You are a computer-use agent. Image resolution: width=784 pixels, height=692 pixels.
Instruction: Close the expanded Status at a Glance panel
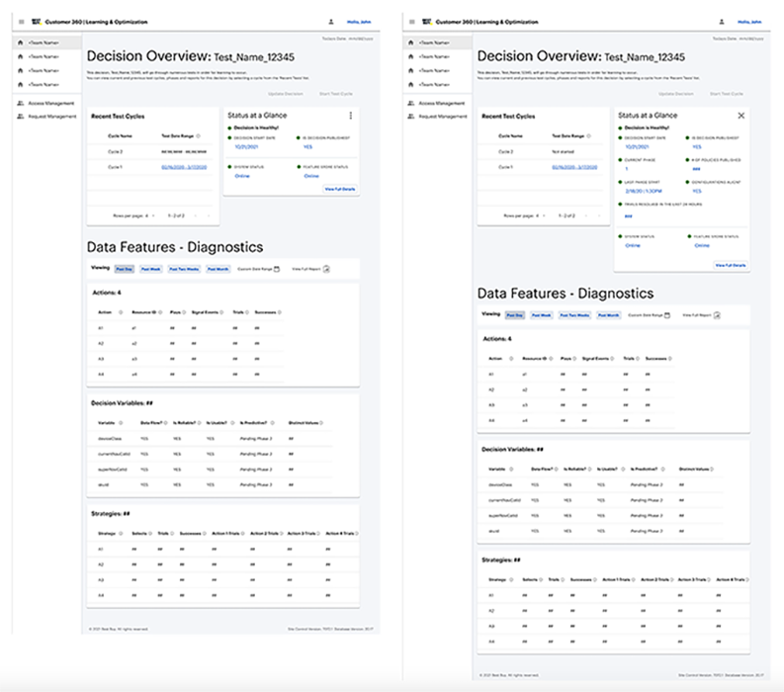740,116
